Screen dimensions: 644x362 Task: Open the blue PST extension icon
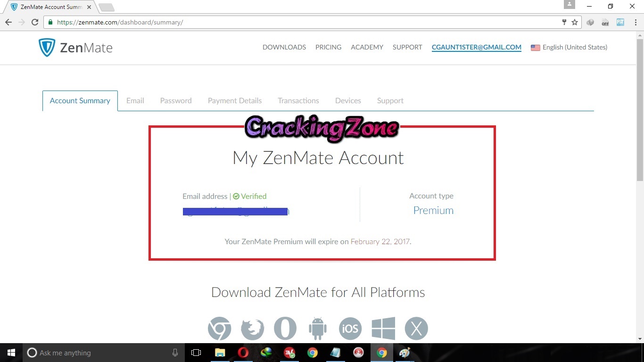coord(620,22)
